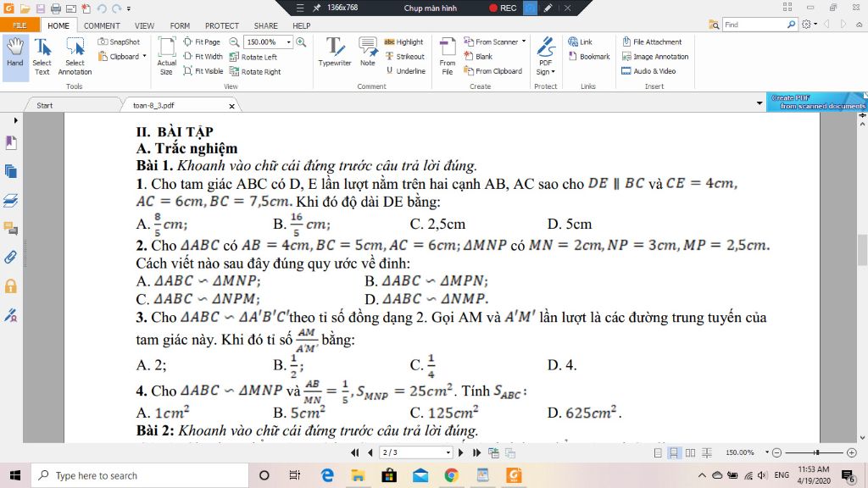Click Fit Page view option

pyautogui.click(x=202, y=42)
